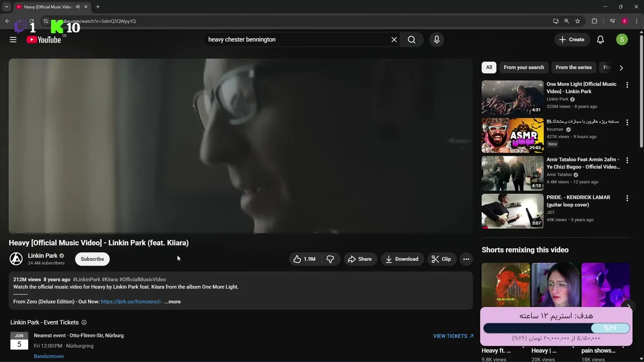Click the magnifier search button

[x=412, y=40]
